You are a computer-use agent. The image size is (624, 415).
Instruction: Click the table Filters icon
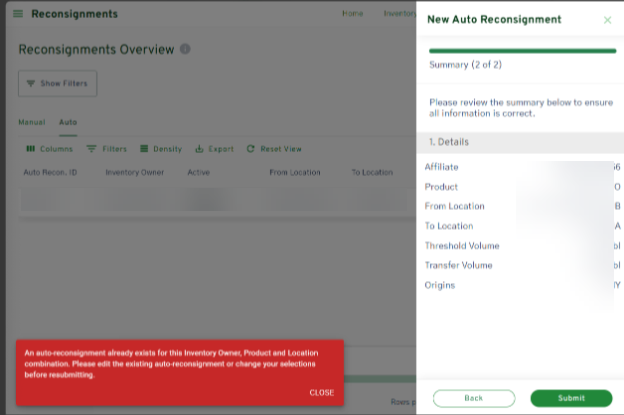[x=92, y=149]
